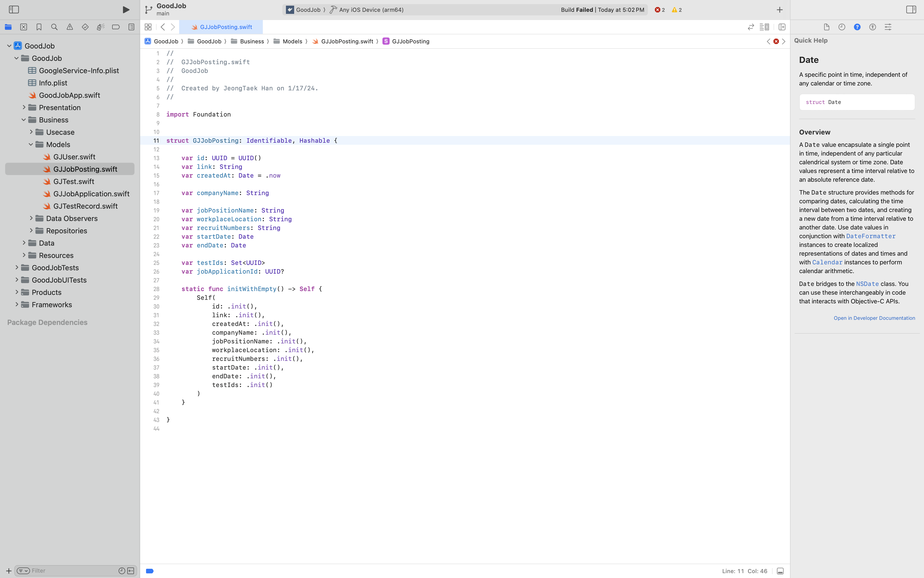Collapse the Models folder
The height and width of the screenshot is (578, 924).
[x=31, y=144]
